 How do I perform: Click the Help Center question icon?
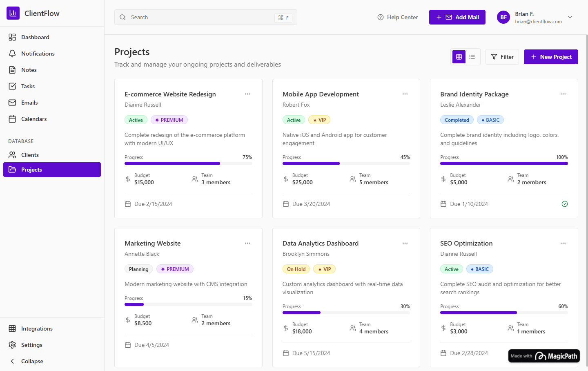click(381, 17)
